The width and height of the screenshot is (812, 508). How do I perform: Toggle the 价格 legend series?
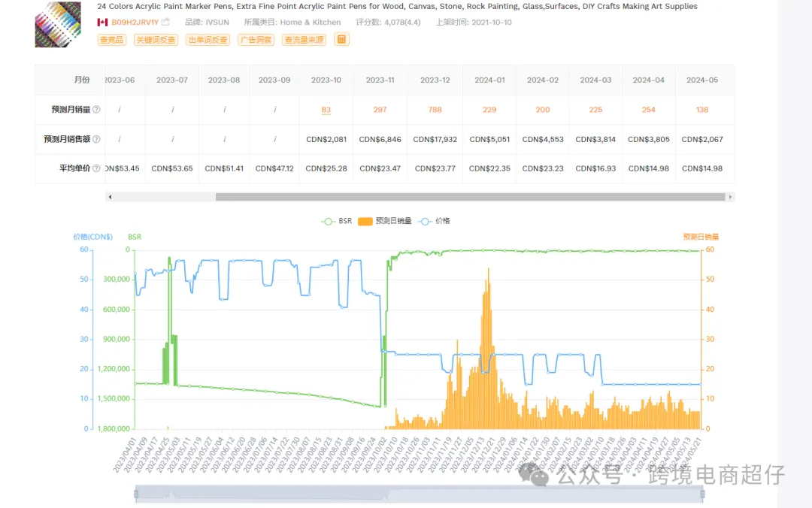434,221
